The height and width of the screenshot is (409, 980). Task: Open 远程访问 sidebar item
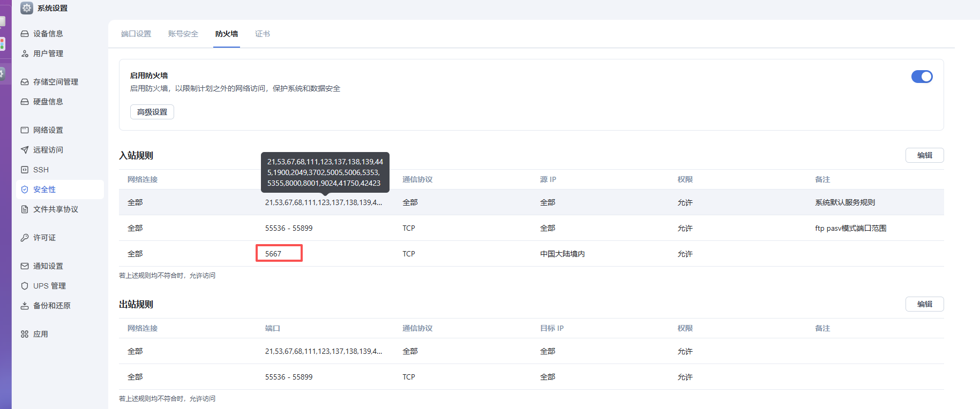pyautogui.click(x=59, y=150)
